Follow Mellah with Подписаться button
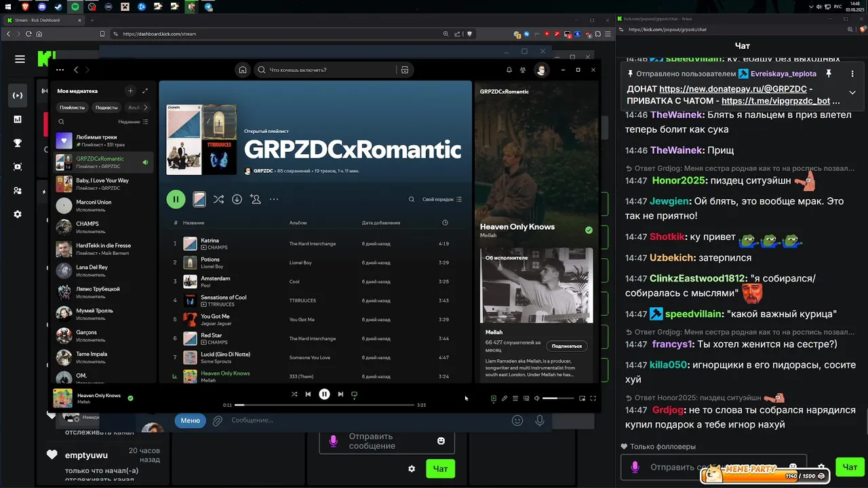This screenshot has height=488, width=868. pos(567,346)
